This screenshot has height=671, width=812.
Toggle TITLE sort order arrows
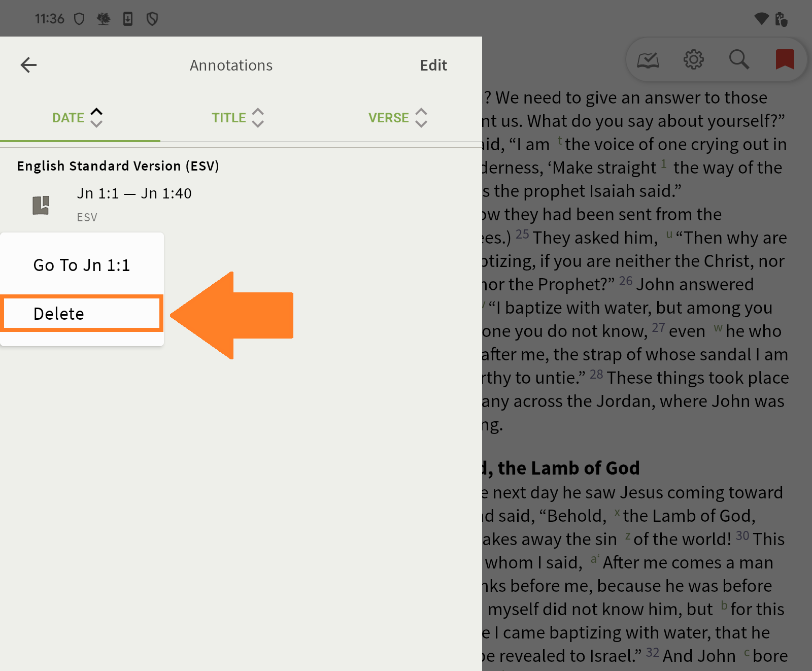(258, 118)
